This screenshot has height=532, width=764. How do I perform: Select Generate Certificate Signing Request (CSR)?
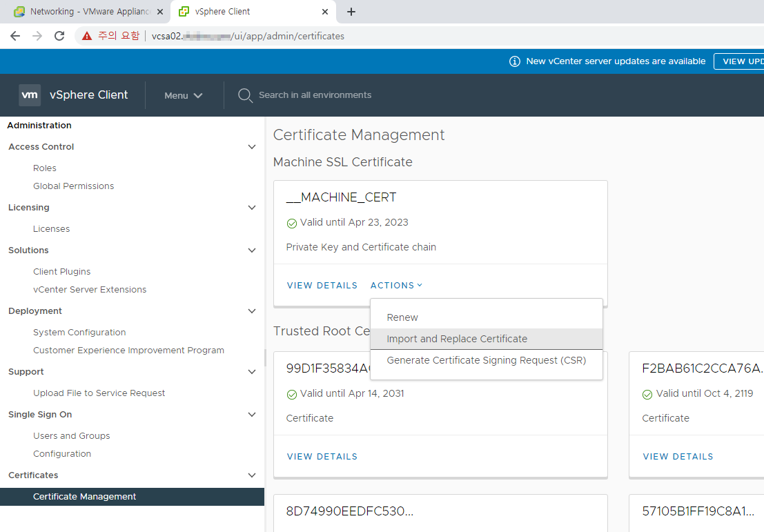click(x=487, y=360)
